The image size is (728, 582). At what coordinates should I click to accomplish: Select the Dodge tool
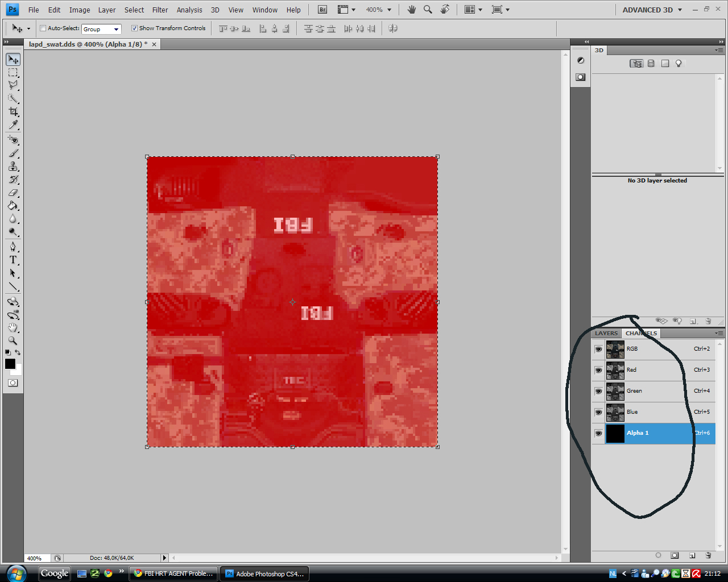[x=13, y=232]
